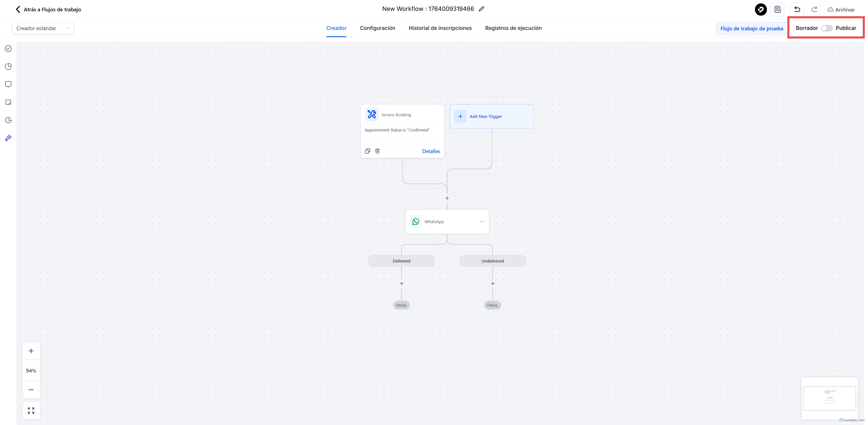Viewport: 868px width, 425px height.
Task: Expand the Creador estándar dropdown
Action: 43,28
